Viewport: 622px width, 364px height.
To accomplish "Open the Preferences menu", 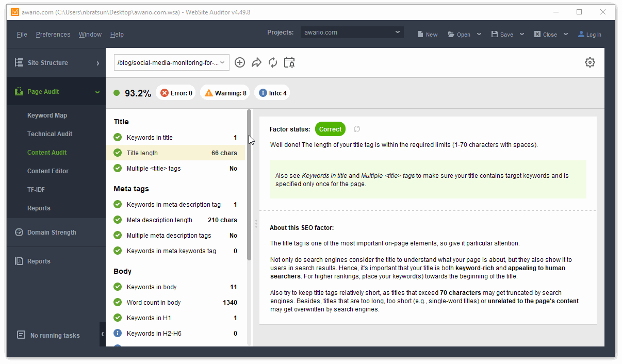I will click(x=53, y=35).
